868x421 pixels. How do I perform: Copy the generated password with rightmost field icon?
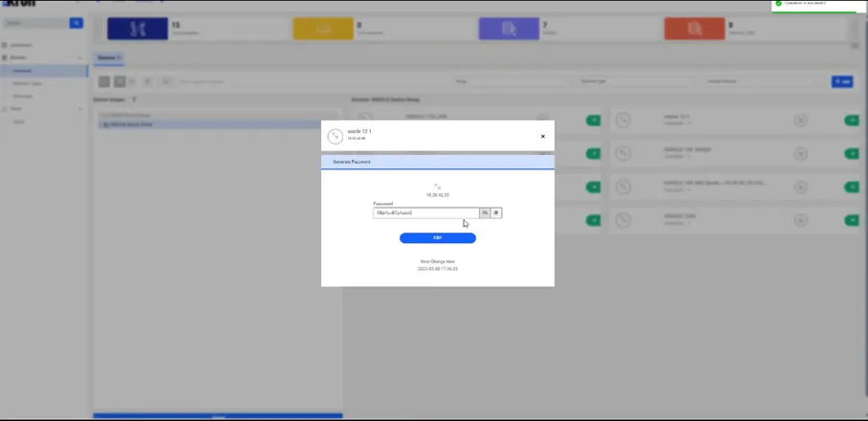pyautogui.click(x=496, y=212)
